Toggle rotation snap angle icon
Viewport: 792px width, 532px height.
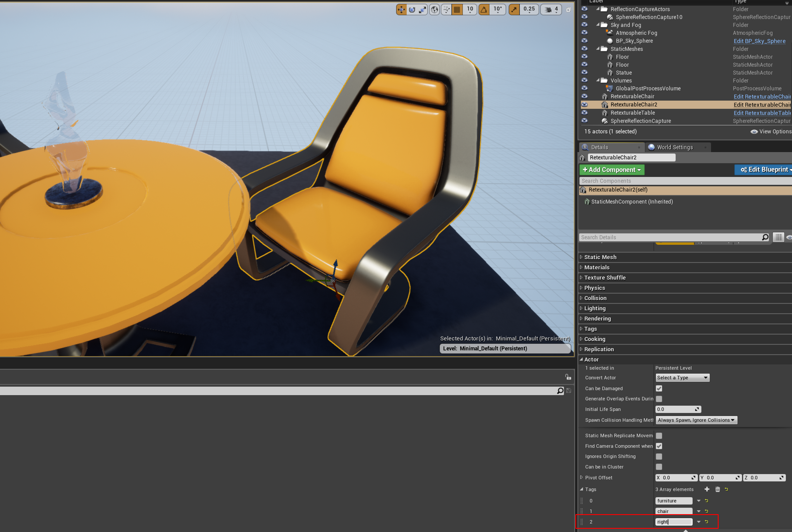pos(484,9)
